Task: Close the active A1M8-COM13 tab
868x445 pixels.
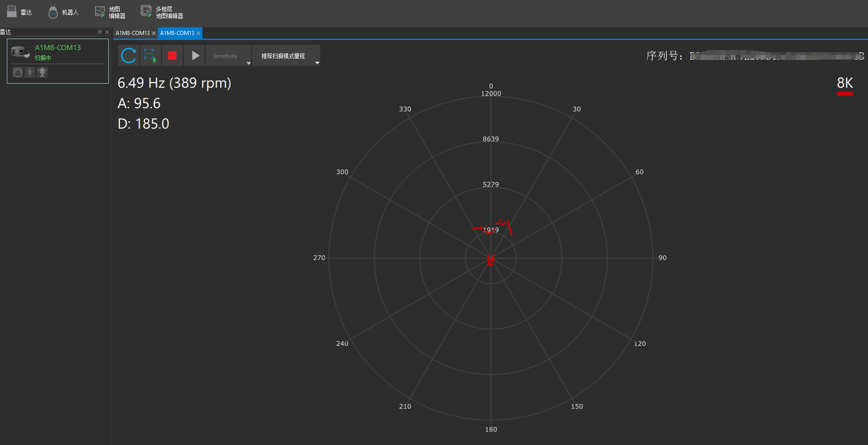Action: tap(198, 33)
